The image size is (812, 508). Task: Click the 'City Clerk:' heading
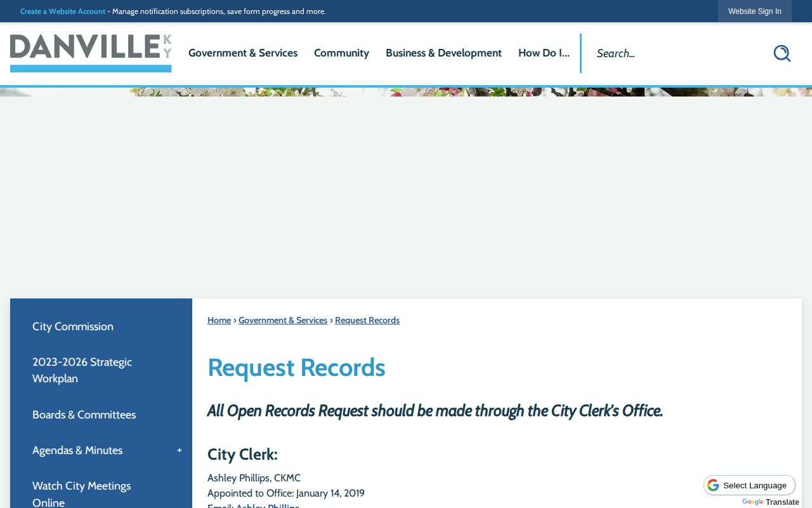[242, 455]
